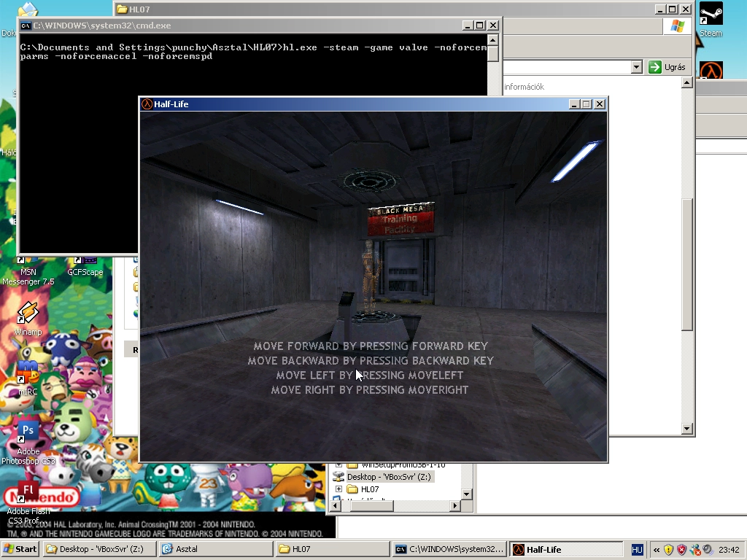Open the mIRC desktop shortcut
Screen dimensions: 747x560
click(x=28, y=378)
